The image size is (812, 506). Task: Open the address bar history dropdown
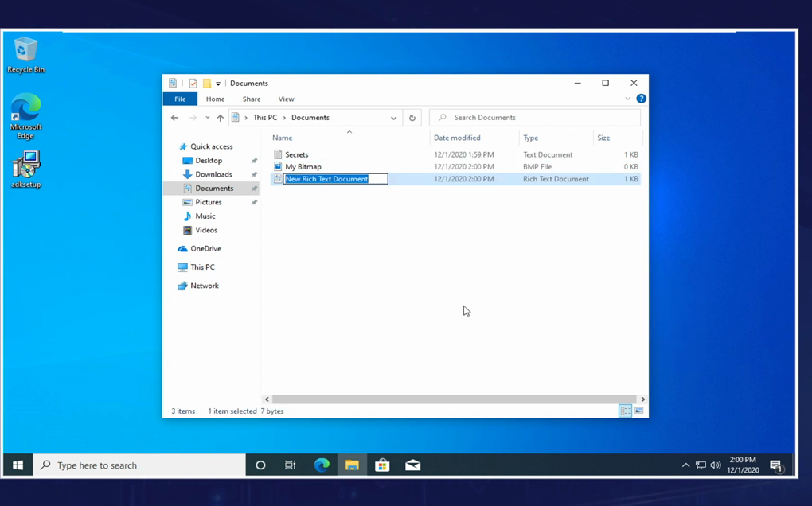(x=393, y=118)
